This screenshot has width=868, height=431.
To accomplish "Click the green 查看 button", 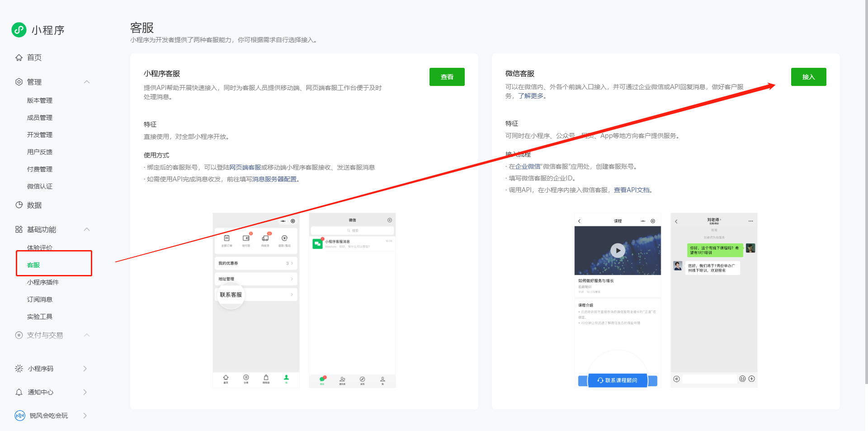I will [x=447, y=77].
